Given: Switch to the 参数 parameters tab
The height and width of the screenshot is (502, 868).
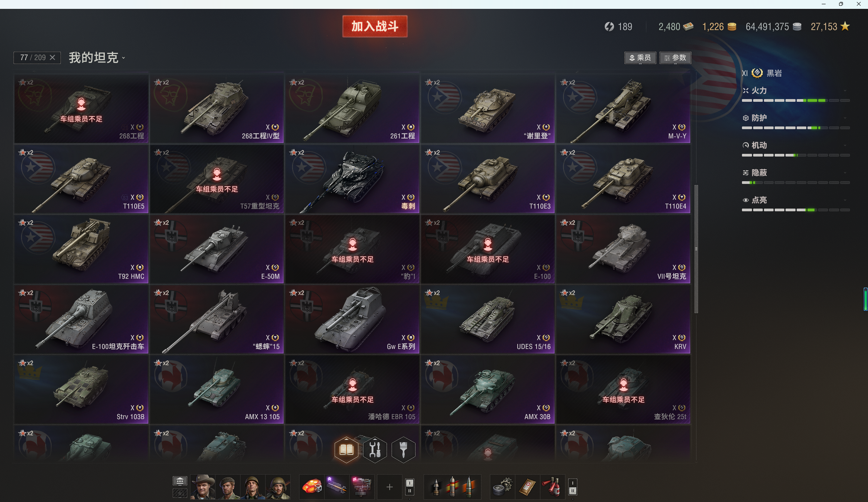Looking at the screenshot, I should [x=675, y=58].
